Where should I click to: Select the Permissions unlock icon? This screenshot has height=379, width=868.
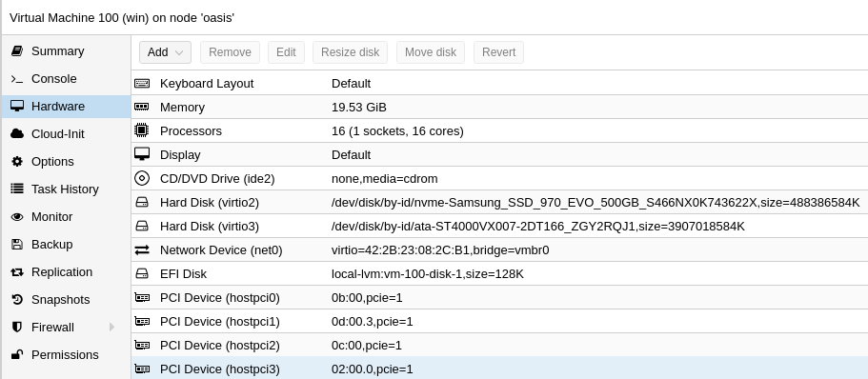point(17,354)
